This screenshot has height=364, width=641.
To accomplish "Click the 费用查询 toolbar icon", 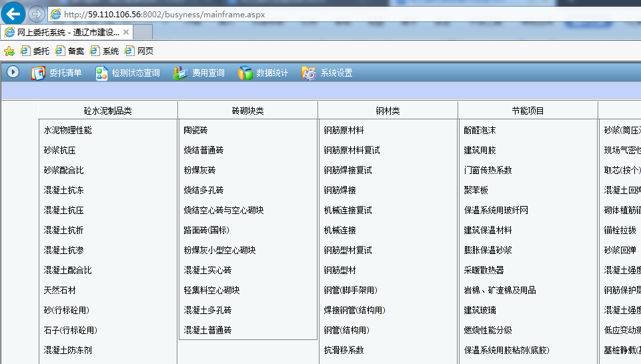I will 181,73.
